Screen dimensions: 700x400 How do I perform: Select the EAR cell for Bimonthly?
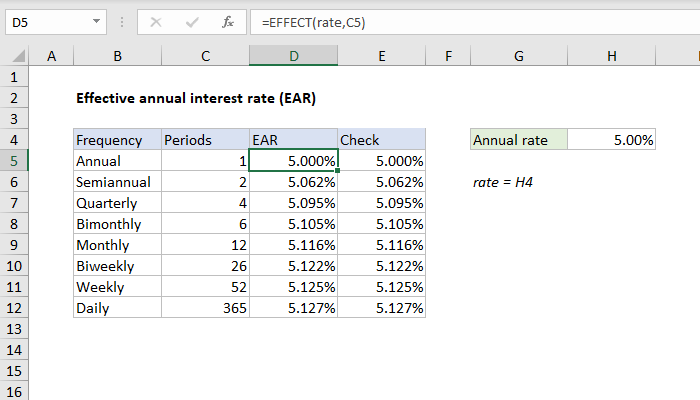pos(293,224)
